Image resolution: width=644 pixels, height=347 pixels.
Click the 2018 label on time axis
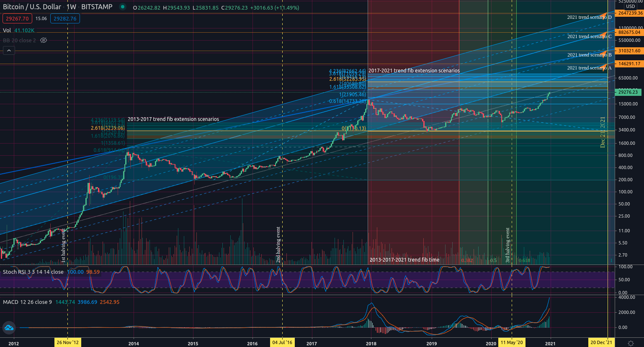coord(371,344)
